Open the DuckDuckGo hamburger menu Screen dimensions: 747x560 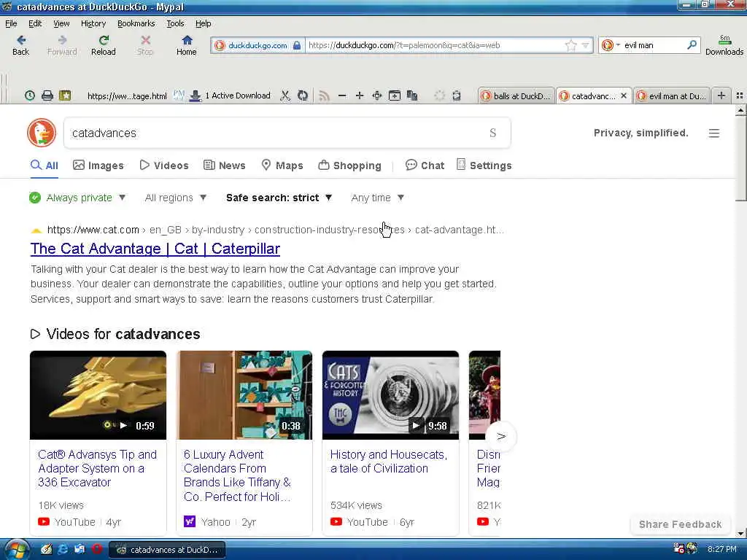point(713,133)
